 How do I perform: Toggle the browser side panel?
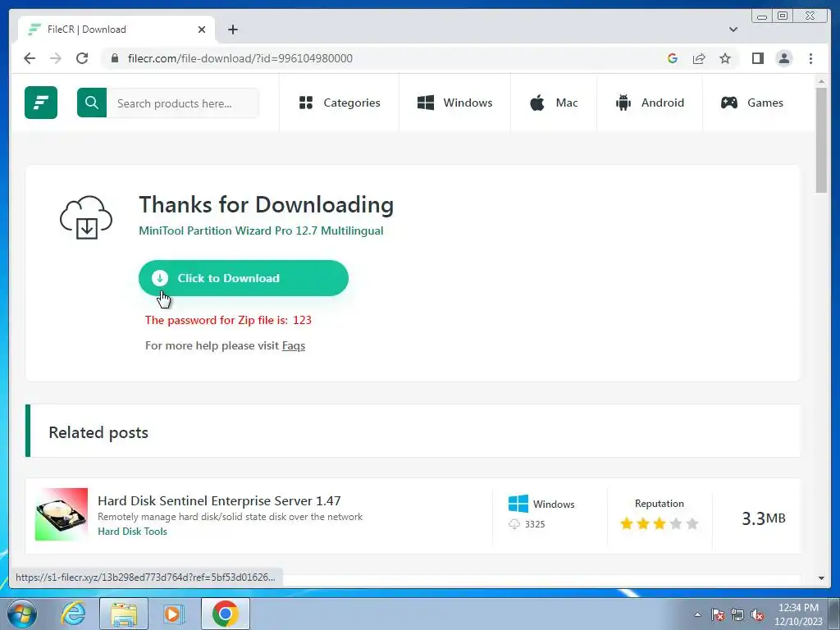coord(757,58)
